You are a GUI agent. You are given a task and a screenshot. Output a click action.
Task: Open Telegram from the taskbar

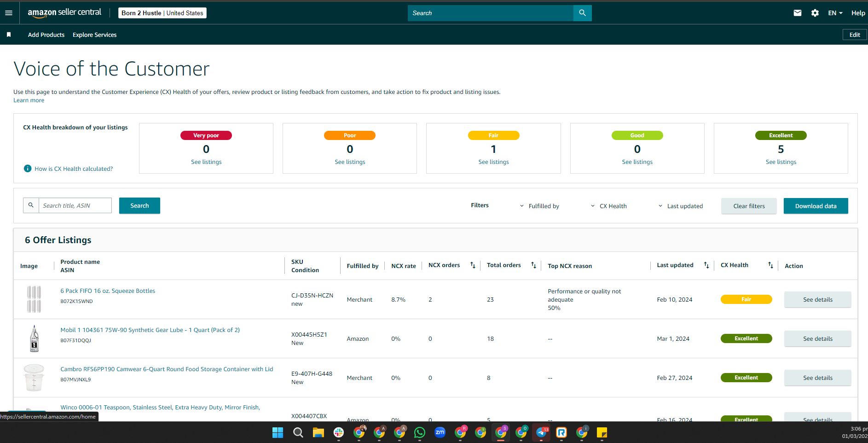point(542,432)
